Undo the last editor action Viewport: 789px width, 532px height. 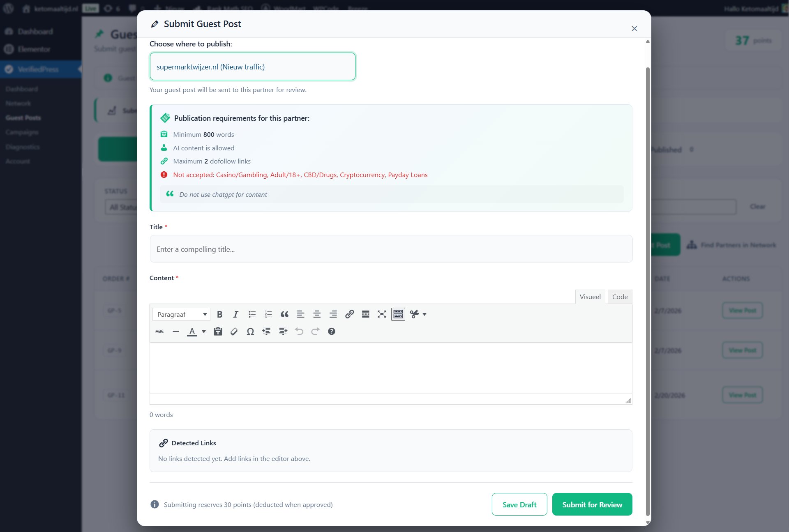[x=299, y=332]
